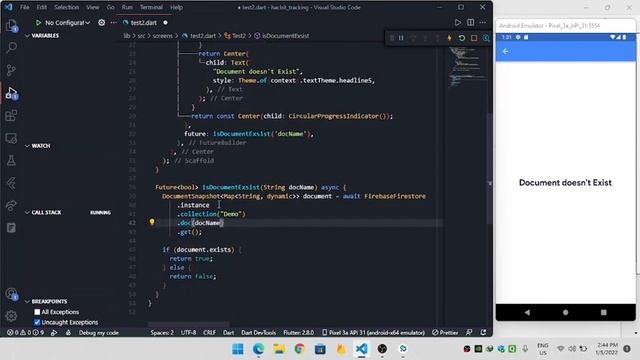Open the Windows Start button

tap(238, 349)
